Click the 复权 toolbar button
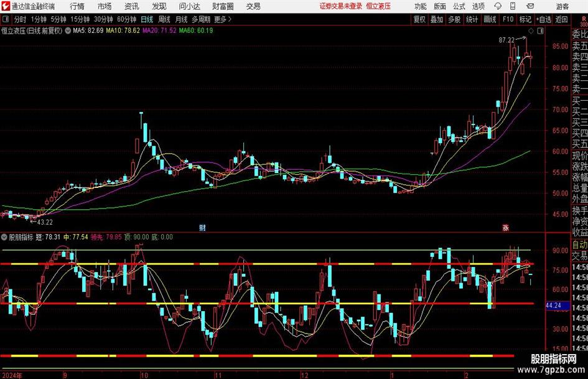This screenshot has height=379, width=588. [419, 19]
